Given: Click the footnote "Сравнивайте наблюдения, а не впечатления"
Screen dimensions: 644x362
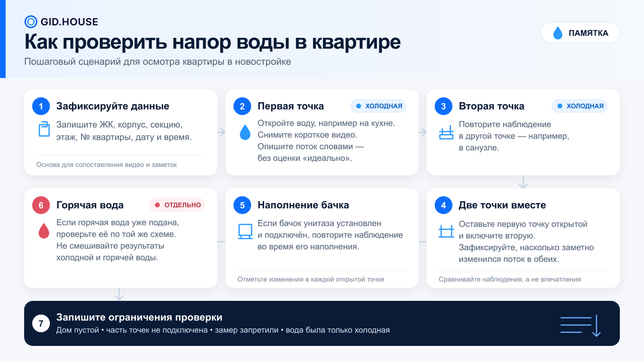Looking at the screenshot, I should 510,279.
